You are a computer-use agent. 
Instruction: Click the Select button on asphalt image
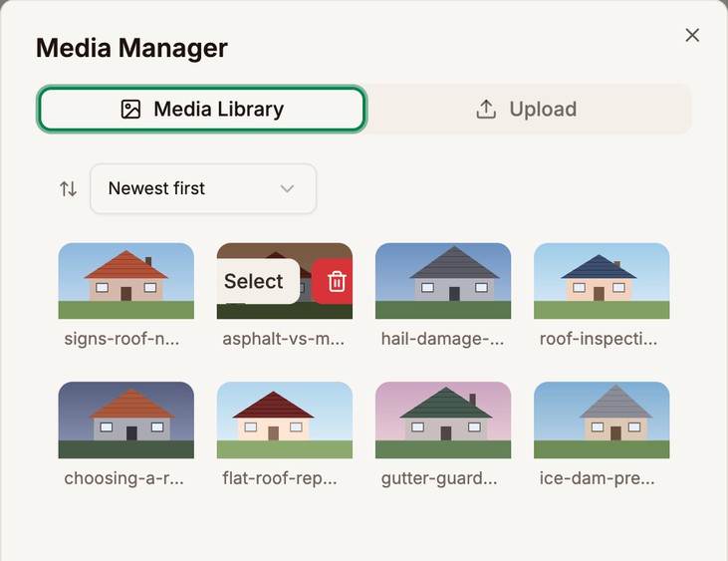tap(258, 281)
